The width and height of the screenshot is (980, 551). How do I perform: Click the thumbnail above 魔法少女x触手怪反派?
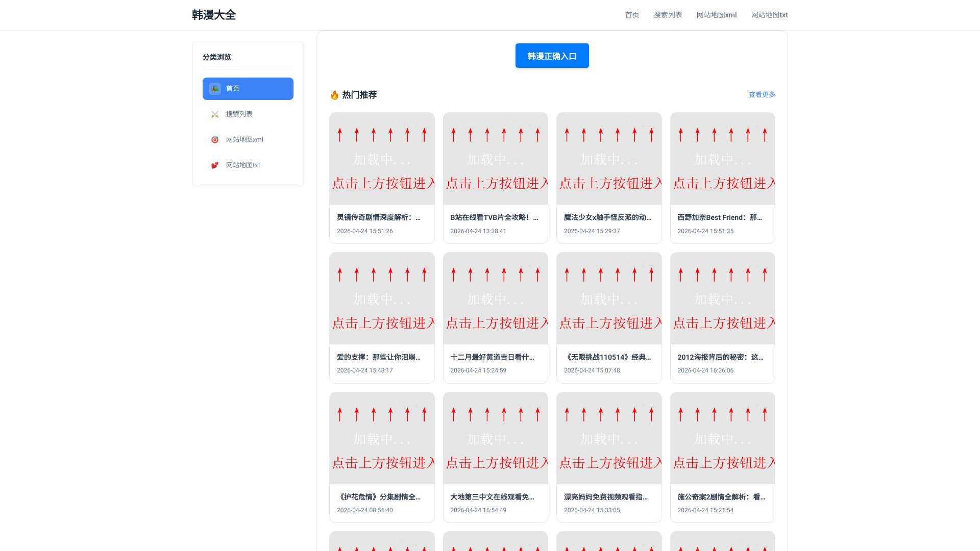pos(609,159)
